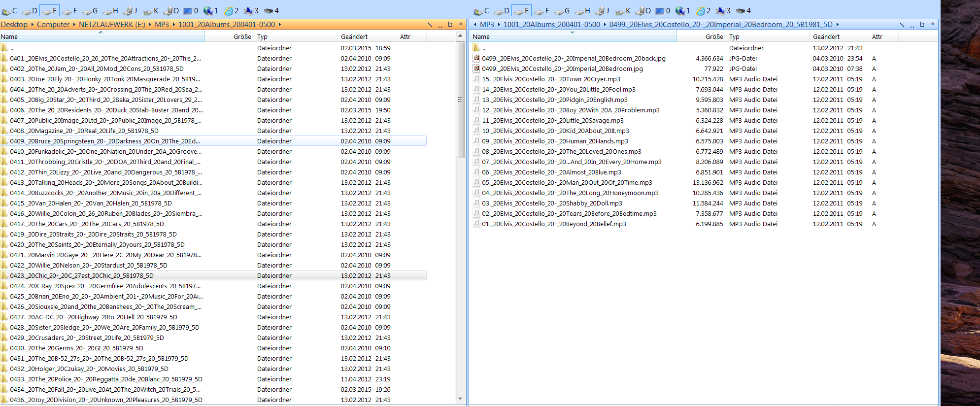Open network drive O in left pane

tap(171, 10)
